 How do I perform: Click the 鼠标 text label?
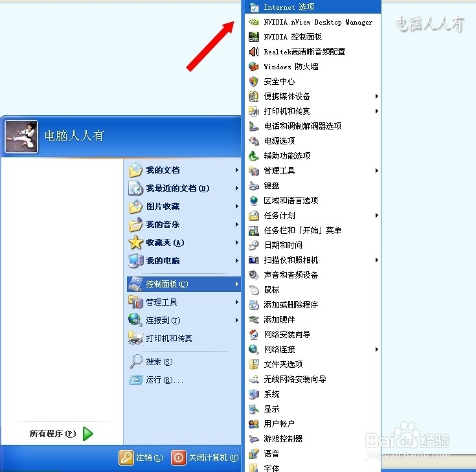pyautogui.click(x=272, y=290)
